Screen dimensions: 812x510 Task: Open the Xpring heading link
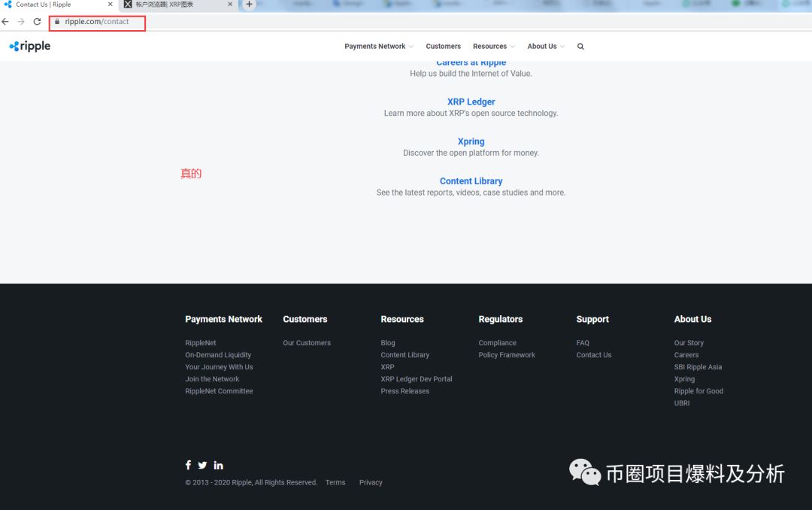click(471, 141)
